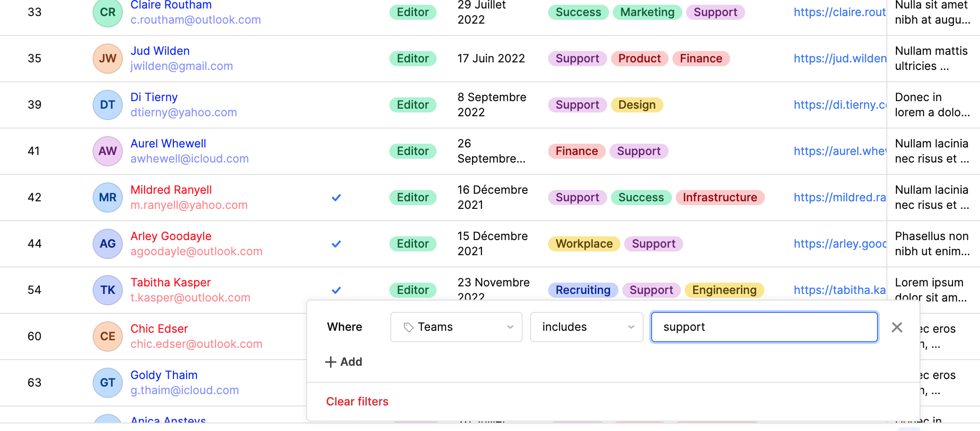Click the JW avatar for Jud Wilden

(x=108, y=59)
